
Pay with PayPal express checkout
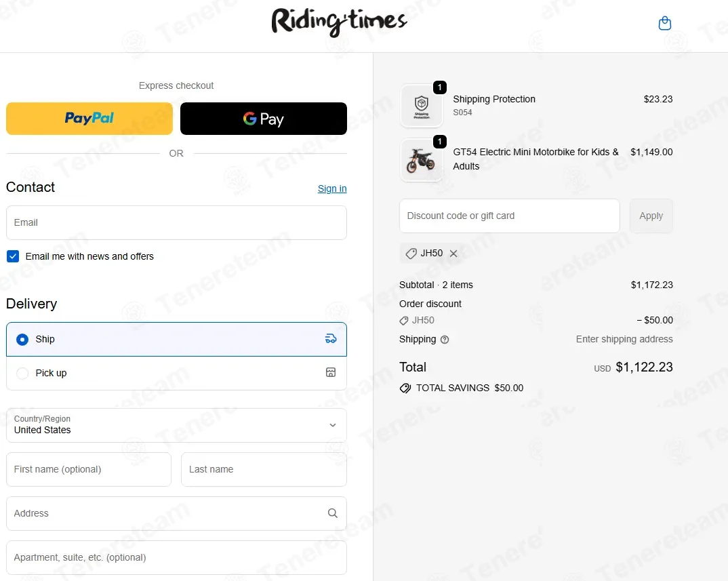point(89,119)
